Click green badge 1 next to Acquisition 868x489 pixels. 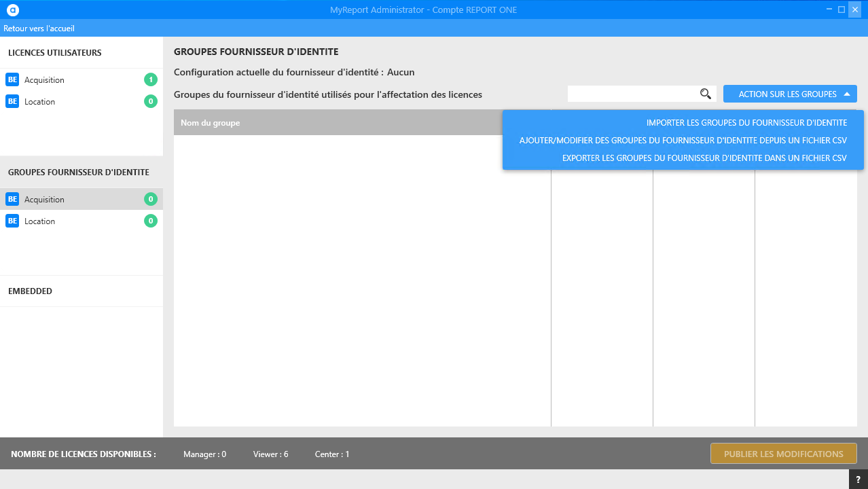coord(150,79)
